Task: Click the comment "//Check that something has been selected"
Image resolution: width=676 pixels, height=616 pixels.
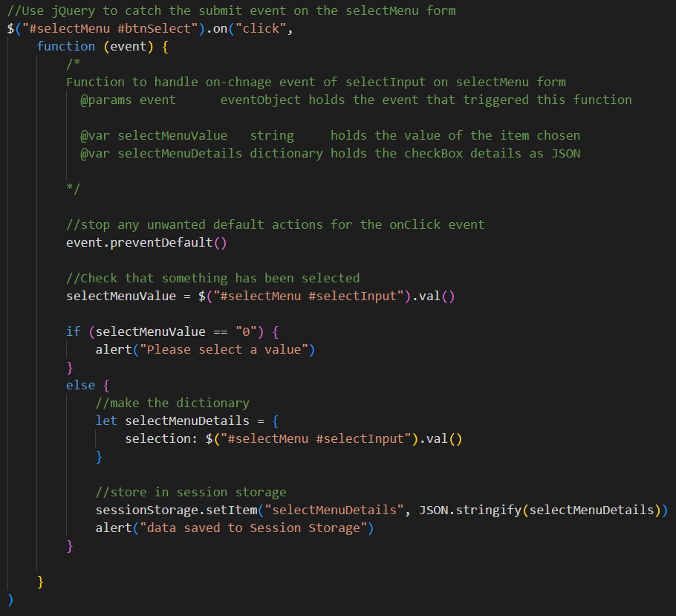Action: click(212, 278)
